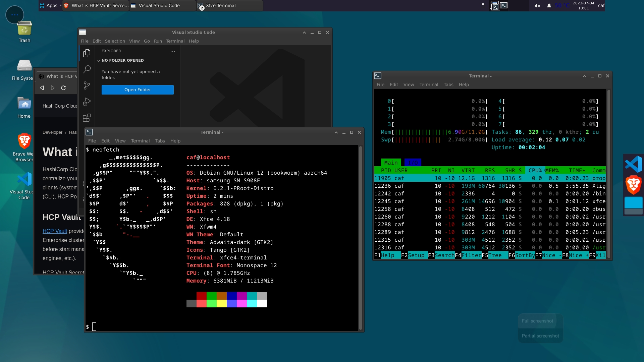Viewport: 644px width, 362px height.
Task: Click the HashiCorp Cloud header text in browser
Action: (60, 106)
